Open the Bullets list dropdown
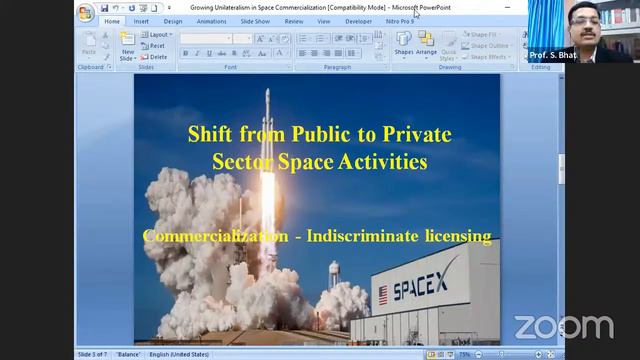The height and width of the screenshot is (360, 640). [304, 39]
